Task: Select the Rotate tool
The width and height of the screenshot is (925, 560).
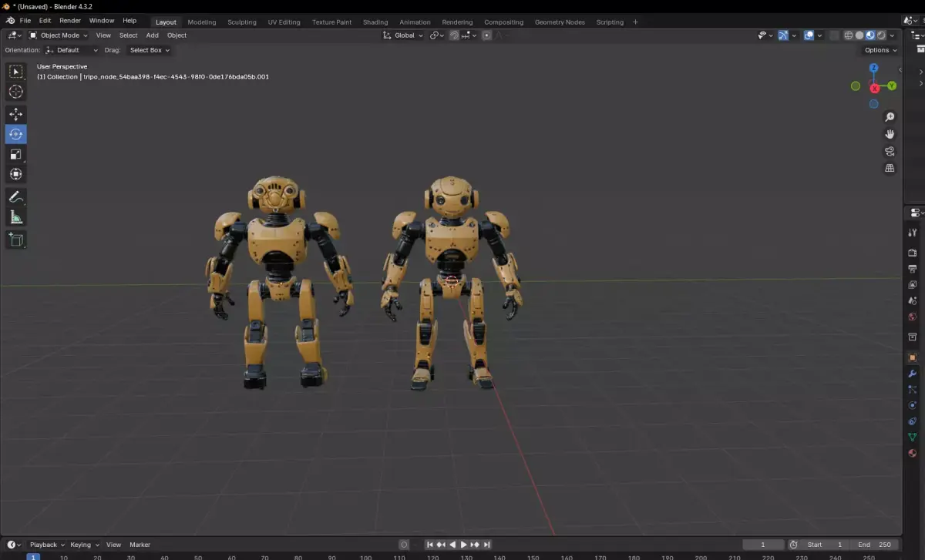Action: point(15,134)
